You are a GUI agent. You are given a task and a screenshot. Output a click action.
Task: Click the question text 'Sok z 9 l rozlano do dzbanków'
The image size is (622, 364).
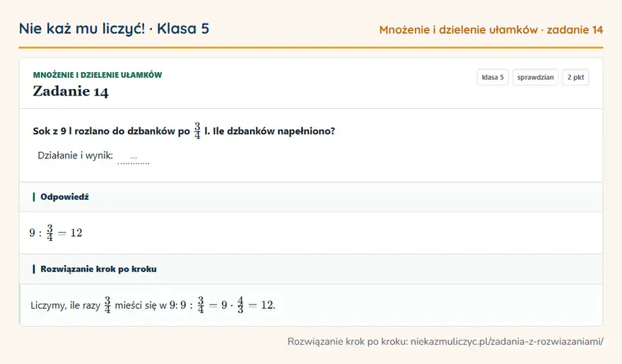click(x=184, y=131)
